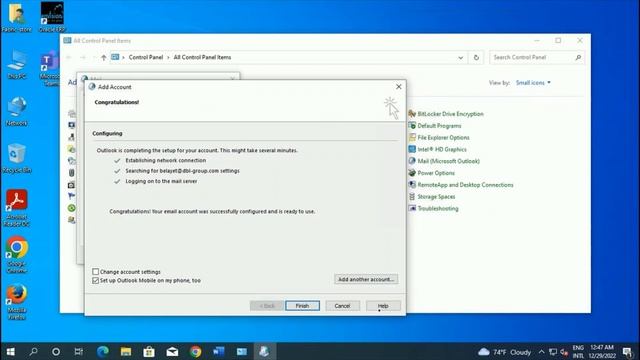The image size is (640, 360).
Task: Select the Recycle Bin desktop icon
Action: (x=17, y=158)
